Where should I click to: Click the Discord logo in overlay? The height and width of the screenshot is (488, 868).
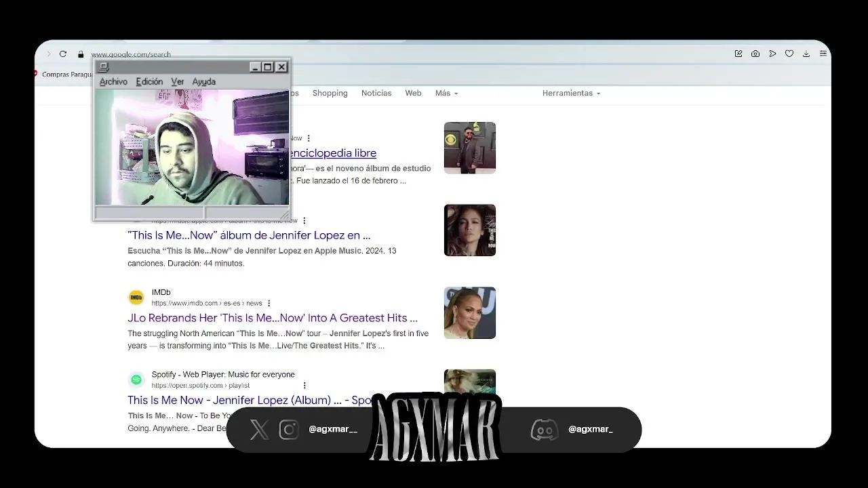click(x=544, y=430)
